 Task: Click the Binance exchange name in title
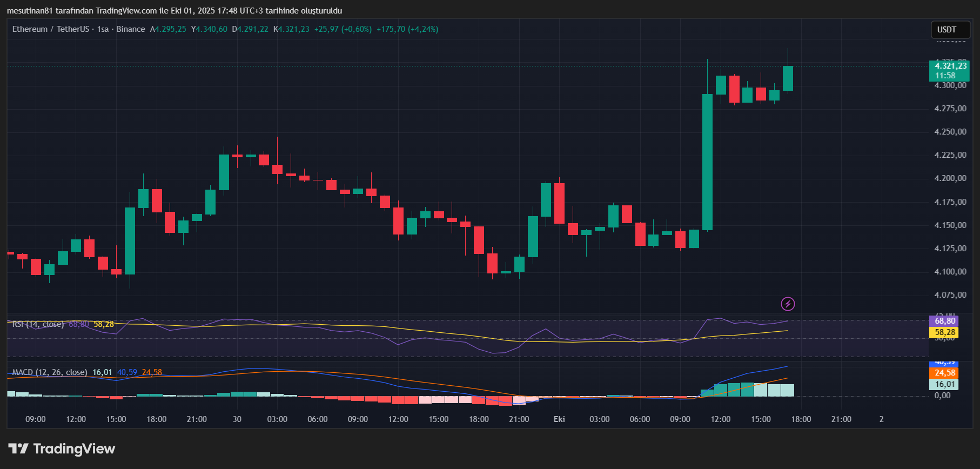(131, 29)
